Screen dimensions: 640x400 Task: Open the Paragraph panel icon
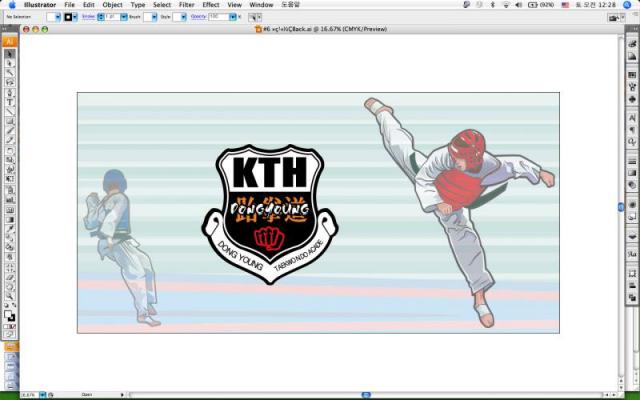632,130
